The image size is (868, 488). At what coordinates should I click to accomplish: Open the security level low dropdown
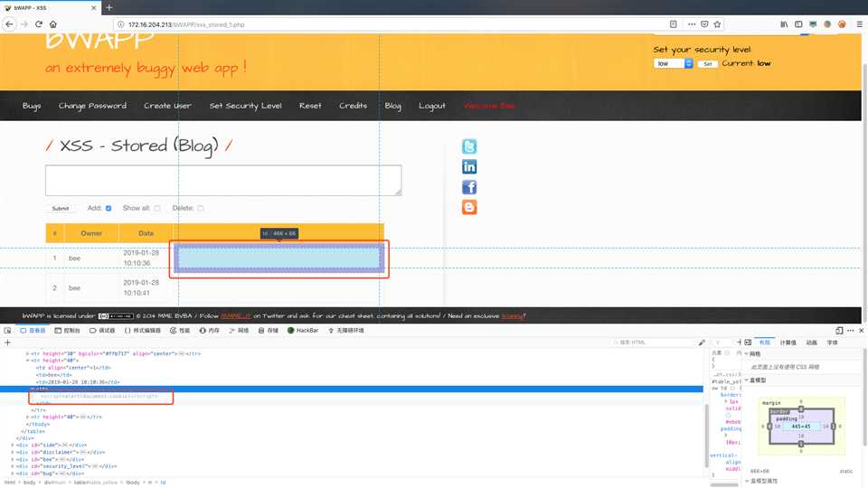pyautogui.click(x=673, y=63)
